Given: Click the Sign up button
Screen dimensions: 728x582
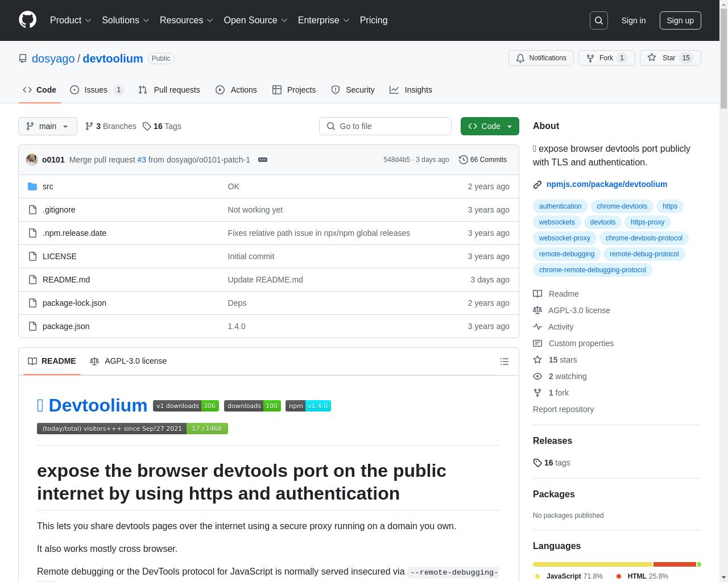Looking at the screenshot, I should (680, 20).
